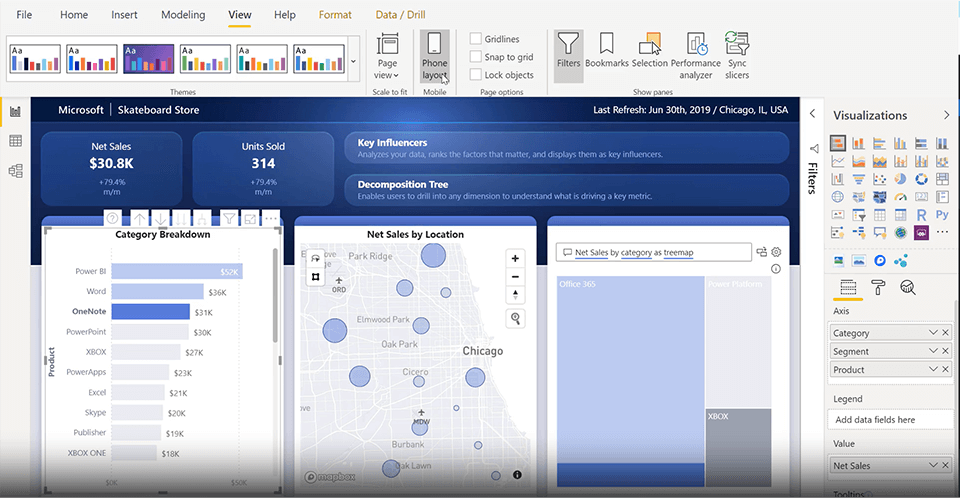Open the Sync slicers pane
960x498 pixels.
coord(737,55)
